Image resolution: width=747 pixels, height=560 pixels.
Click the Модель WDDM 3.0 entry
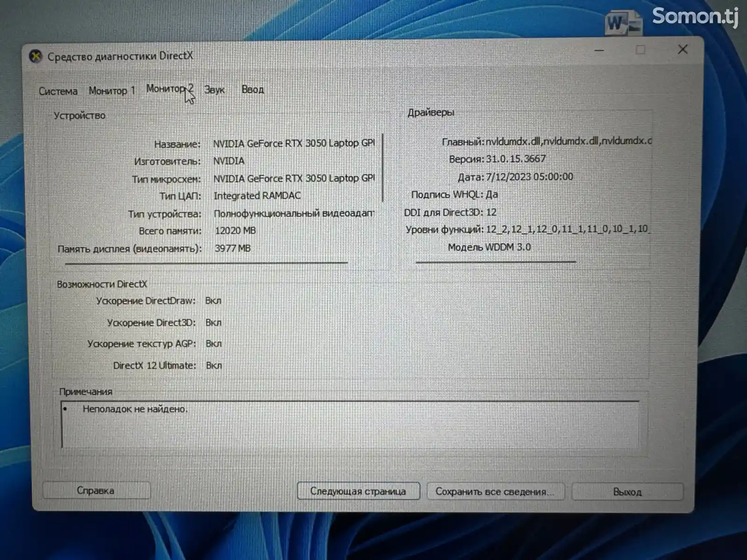click(x=489, y=247)
